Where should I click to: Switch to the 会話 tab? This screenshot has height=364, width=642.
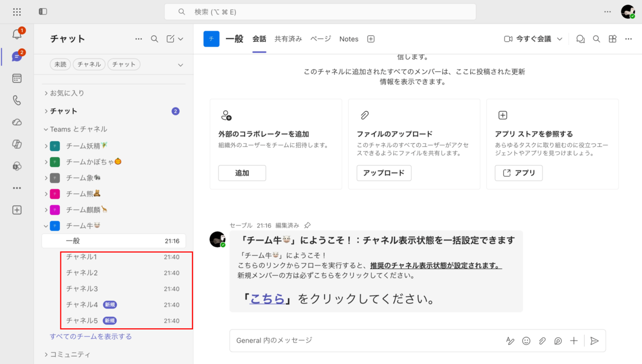pos(259,39)
